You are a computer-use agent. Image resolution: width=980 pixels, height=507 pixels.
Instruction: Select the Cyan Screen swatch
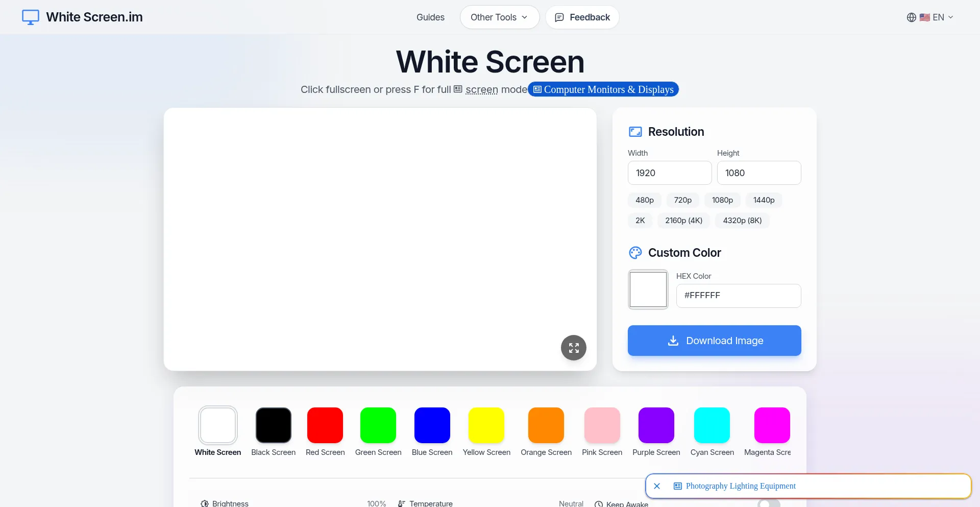tap(712, 425)
